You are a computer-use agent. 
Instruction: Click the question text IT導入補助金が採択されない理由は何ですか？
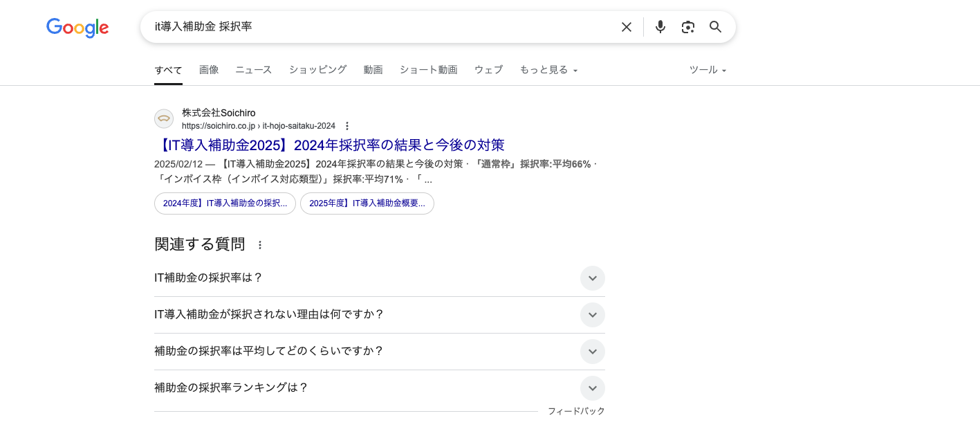(x=269, y=314)
